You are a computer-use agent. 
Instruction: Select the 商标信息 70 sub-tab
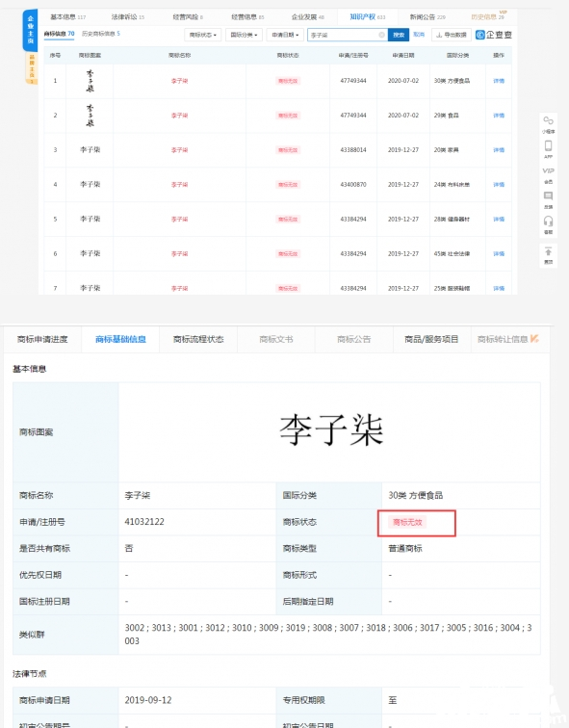pos(59,34)
